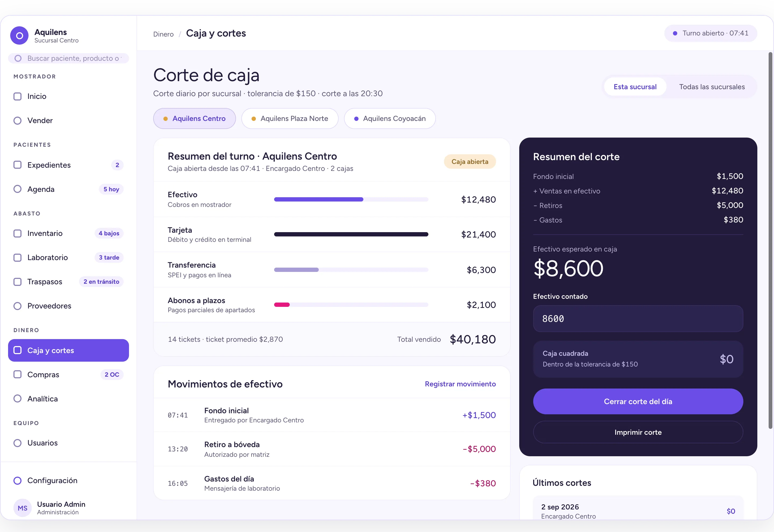Click the Proveedores sidebar icon
This screenshot has height=532, width=774.
[x=17, y=306]
